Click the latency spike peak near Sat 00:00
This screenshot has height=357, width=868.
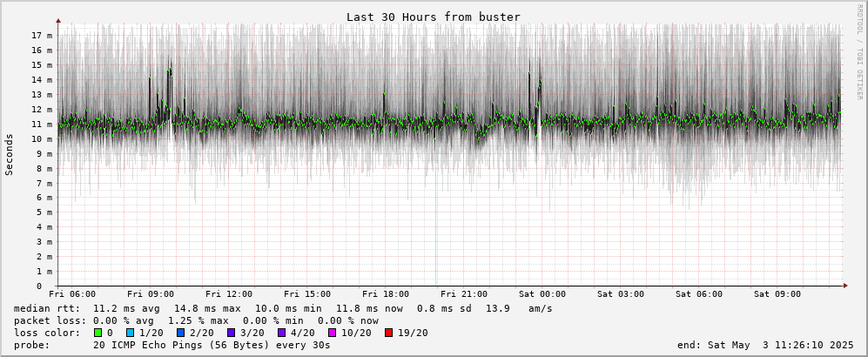(540, 83)
